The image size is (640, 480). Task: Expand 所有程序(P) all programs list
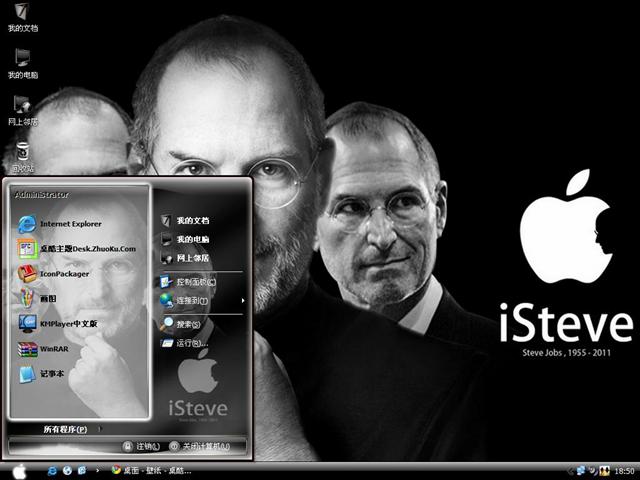pos(72,429)
